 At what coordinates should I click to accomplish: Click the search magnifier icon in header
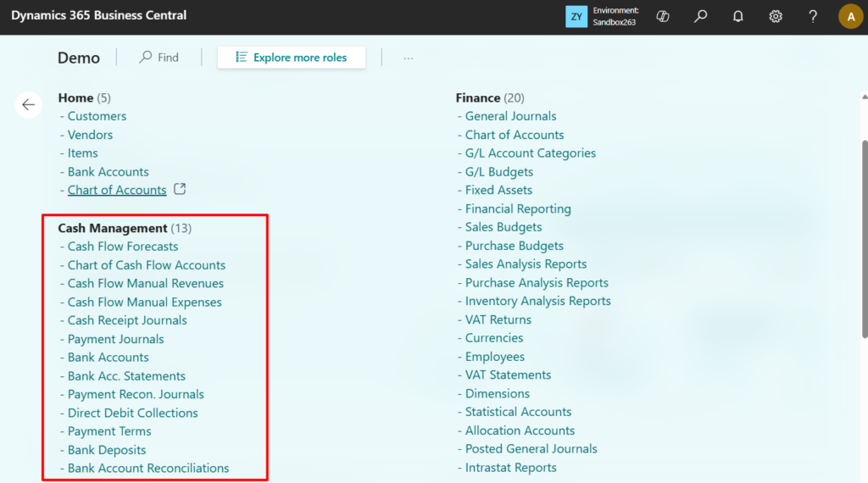click(700, 16)
